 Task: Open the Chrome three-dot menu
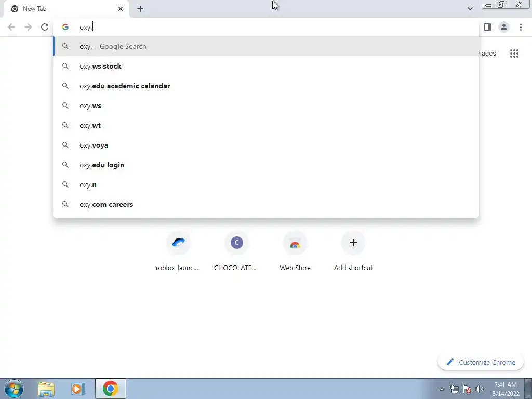[521, 27]
